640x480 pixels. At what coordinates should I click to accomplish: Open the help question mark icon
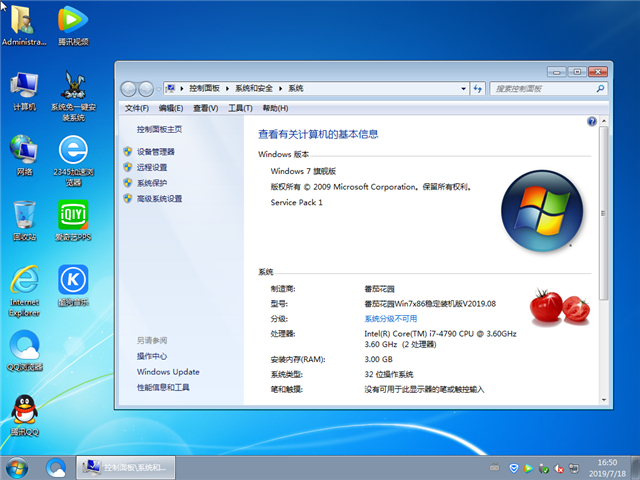[591, 121]
